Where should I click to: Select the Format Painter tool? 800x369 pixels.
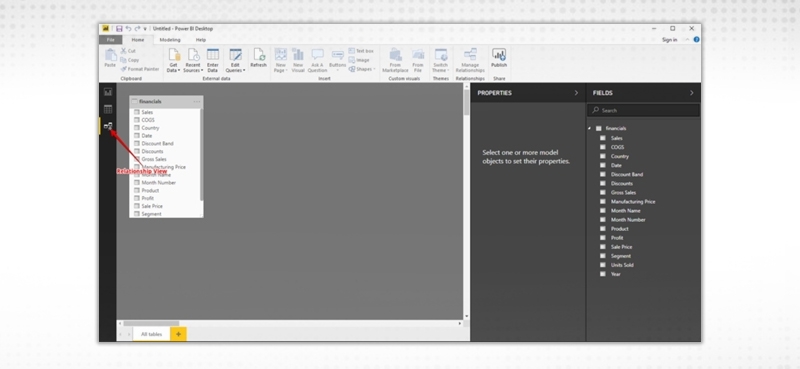140,69
